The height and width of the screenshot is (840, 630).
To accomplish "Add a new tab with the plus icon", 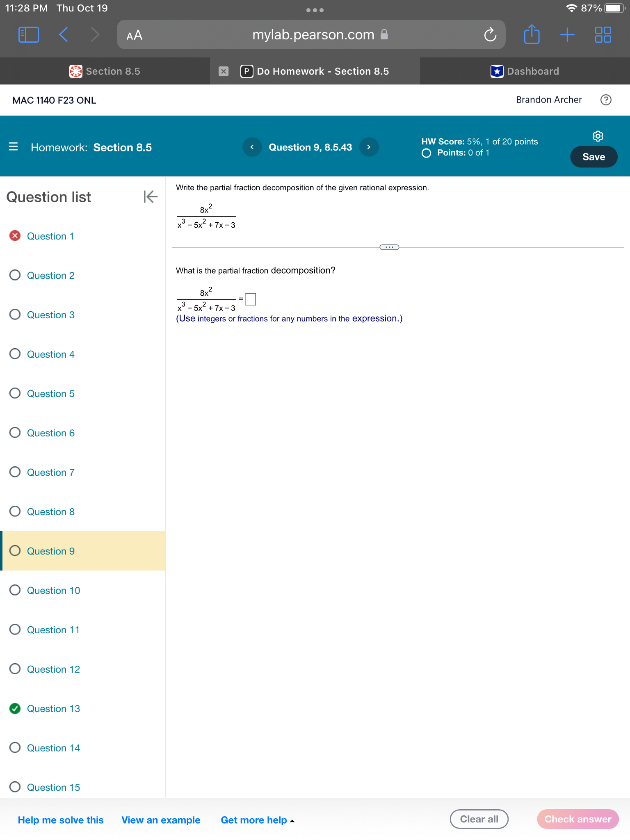I will click(x=567, y=35).
